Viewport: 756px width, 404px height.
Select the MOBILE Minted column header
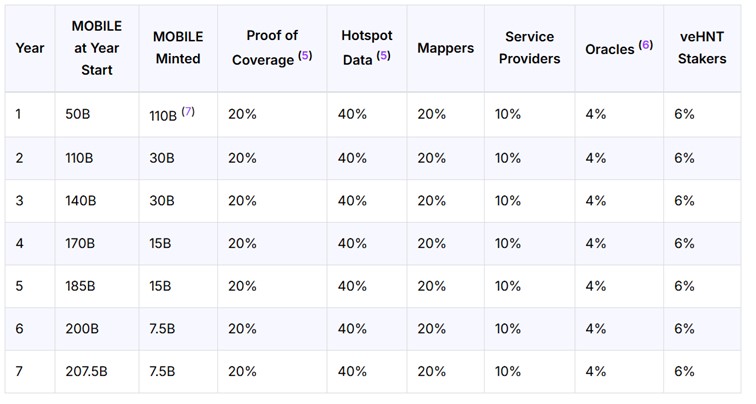point(178,48)
